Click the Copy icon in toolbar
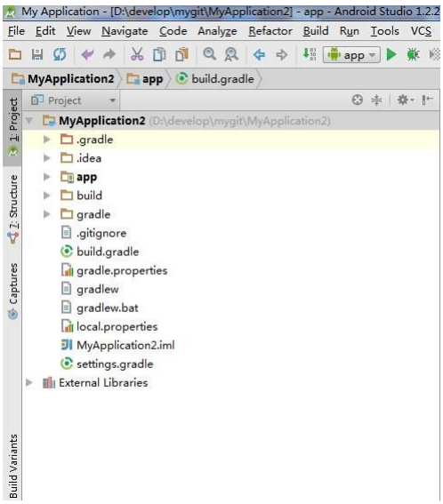443x504 pixels. click(159, 54)
